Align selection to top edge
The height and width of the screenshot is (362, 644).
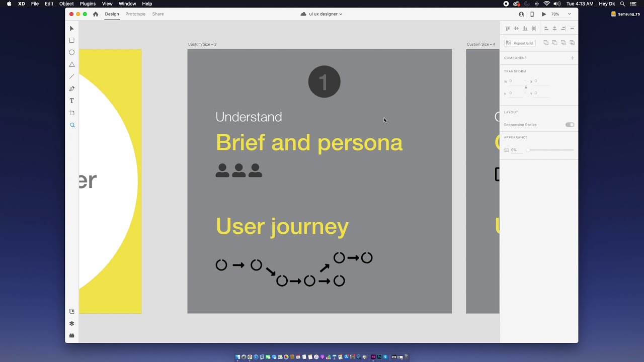pos(508,29)
